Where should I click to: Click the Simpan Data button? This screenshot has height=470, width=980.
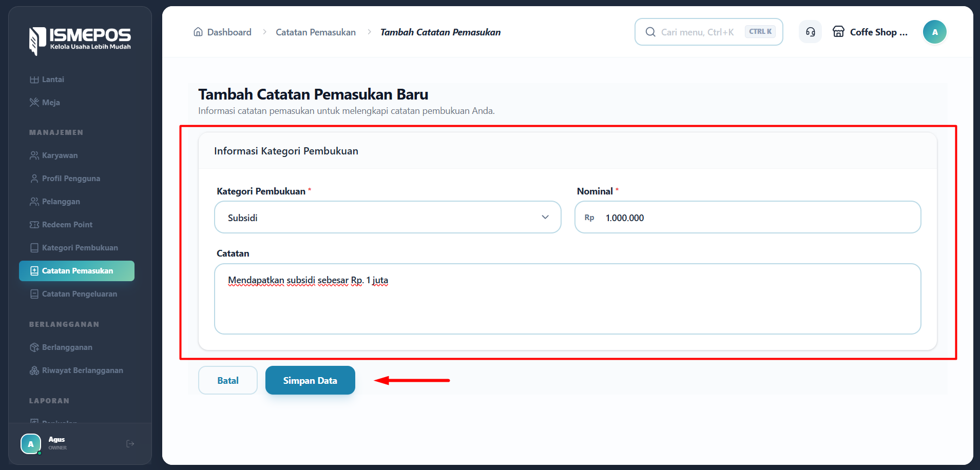(310, 380)
